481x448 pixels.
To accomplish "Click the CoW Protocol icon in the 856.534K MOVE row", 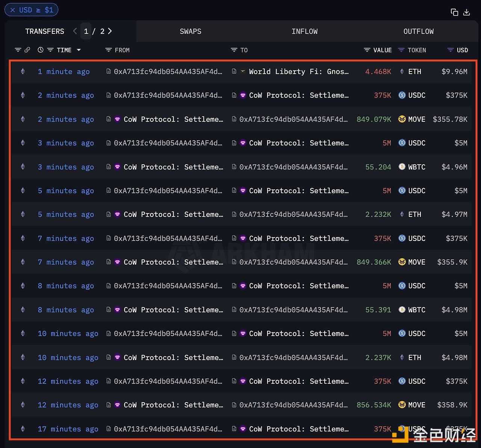I will [117, 405].
